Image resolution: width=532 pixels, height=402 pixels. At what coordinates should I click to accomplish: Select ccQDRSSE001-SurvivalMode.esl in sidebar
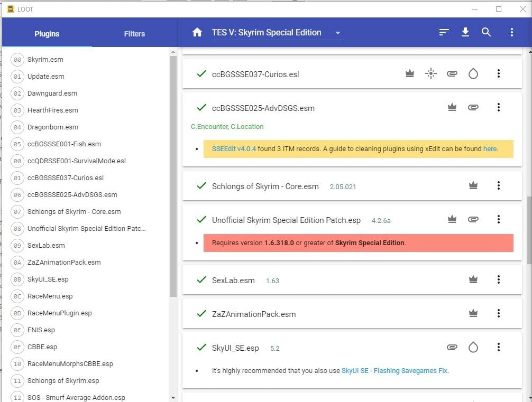tap(76, 161)
